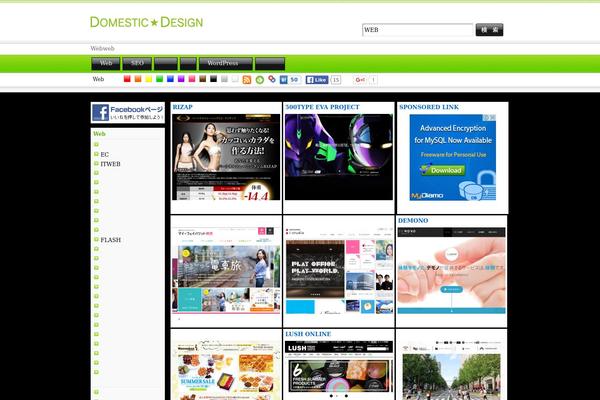
Task: Open the Summer Sale sweets thumbnail
Action: (226, 371)
